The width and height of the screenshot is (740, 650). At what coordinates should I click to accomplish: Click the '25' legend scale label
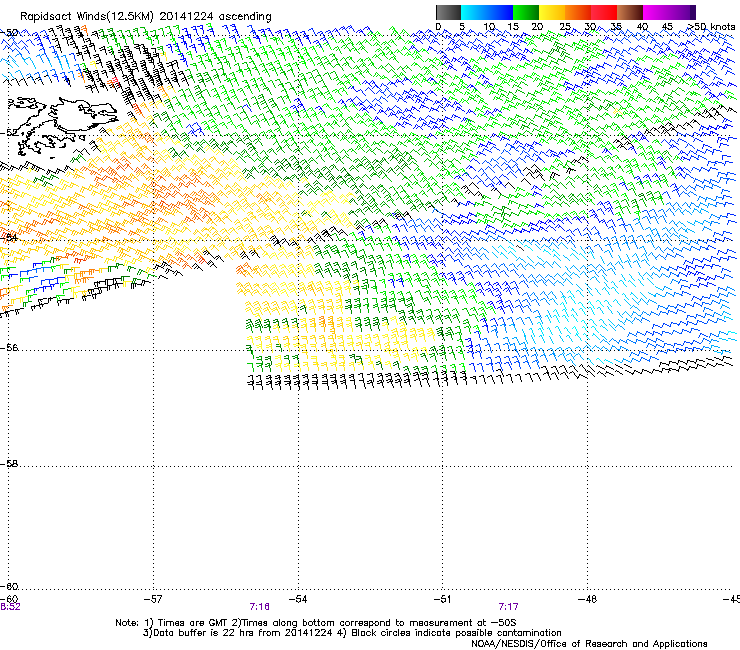(x=565, y=26)
